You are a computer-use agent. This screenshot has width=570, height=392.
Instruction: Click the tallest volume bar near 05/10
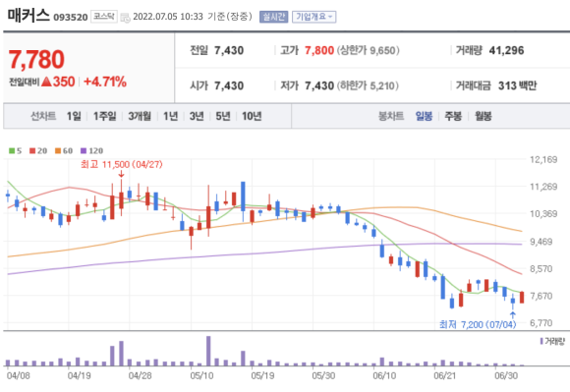click(208, 351)
